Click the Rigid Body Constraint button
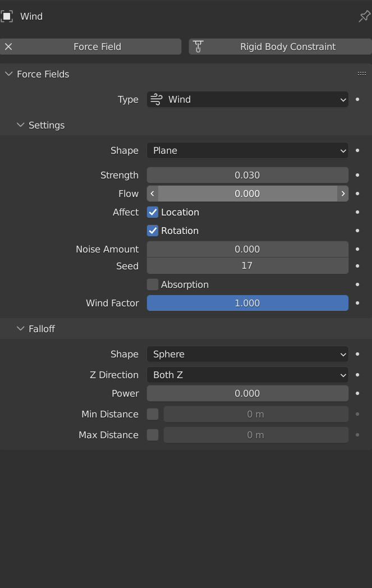Screen dimensions: 372x588 [281, 47]
